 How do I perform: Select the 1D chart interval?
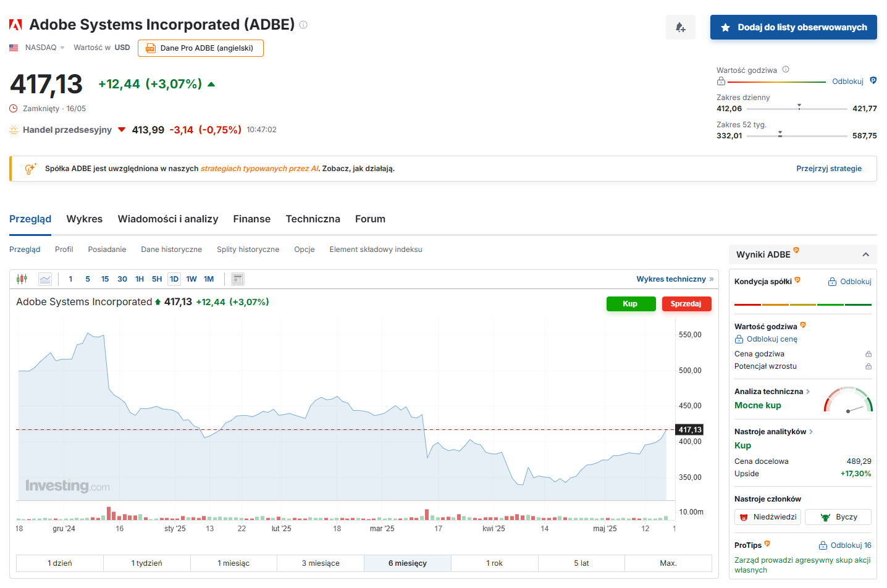pyautogui.click(x=174, y=279)
